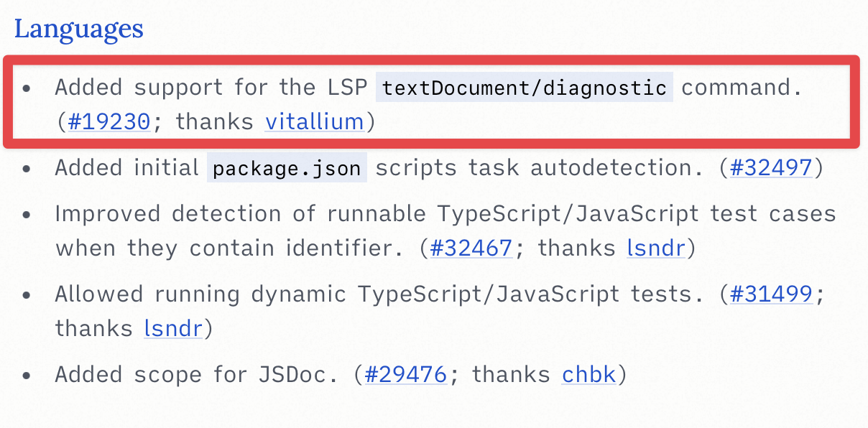Click the bullet before JSDoc entry

coord(27,375)
